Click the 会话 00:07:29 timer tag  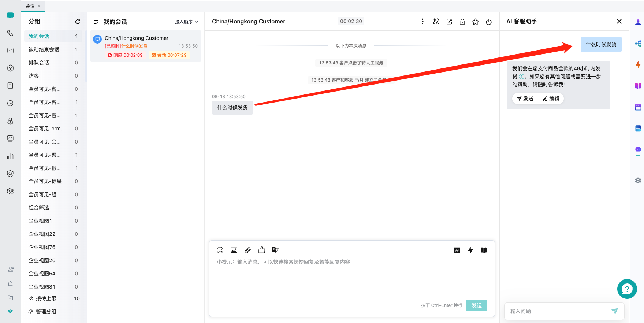click(169, 55)
